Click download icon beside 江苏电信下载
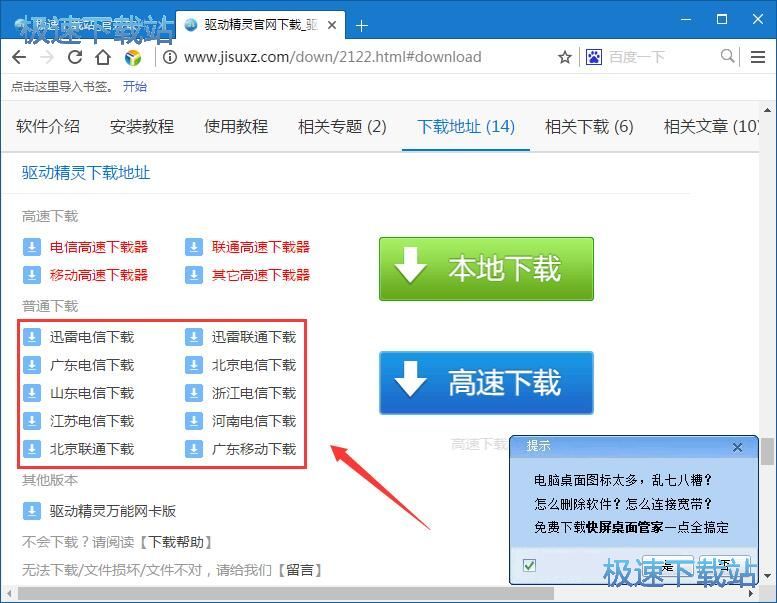The image size is (777, 603). pos(32,421)
